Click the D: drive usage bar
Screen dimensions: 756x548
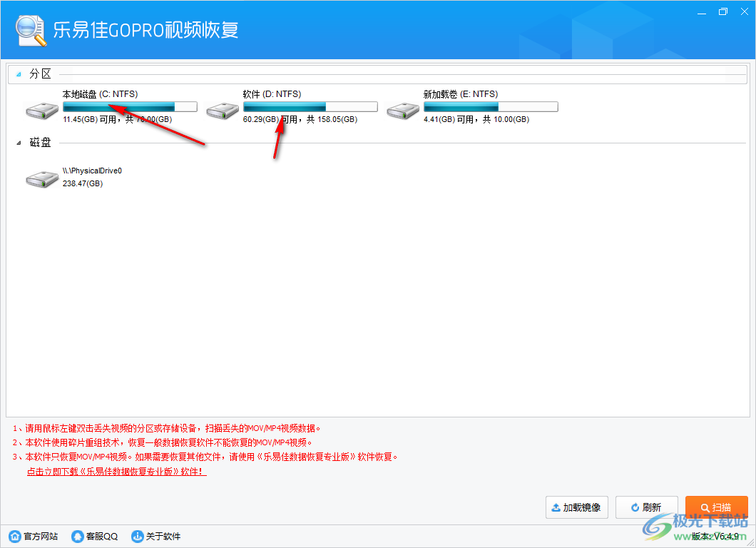pos(310,106)
